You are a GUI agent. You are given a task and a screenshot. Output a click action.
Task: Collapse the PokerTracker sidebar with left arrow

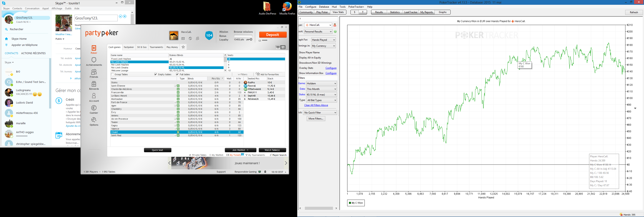(300, 19)
